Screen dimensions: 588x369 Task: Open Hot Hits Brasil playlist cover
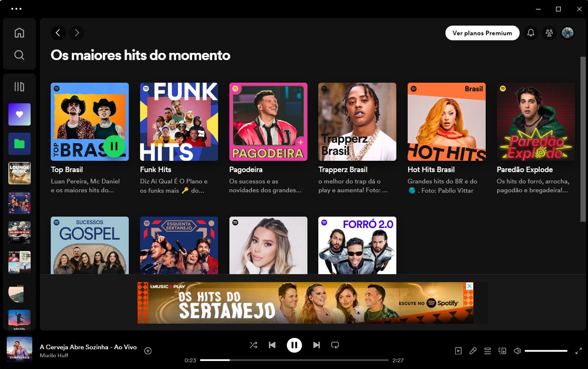[x=447, y=122]
